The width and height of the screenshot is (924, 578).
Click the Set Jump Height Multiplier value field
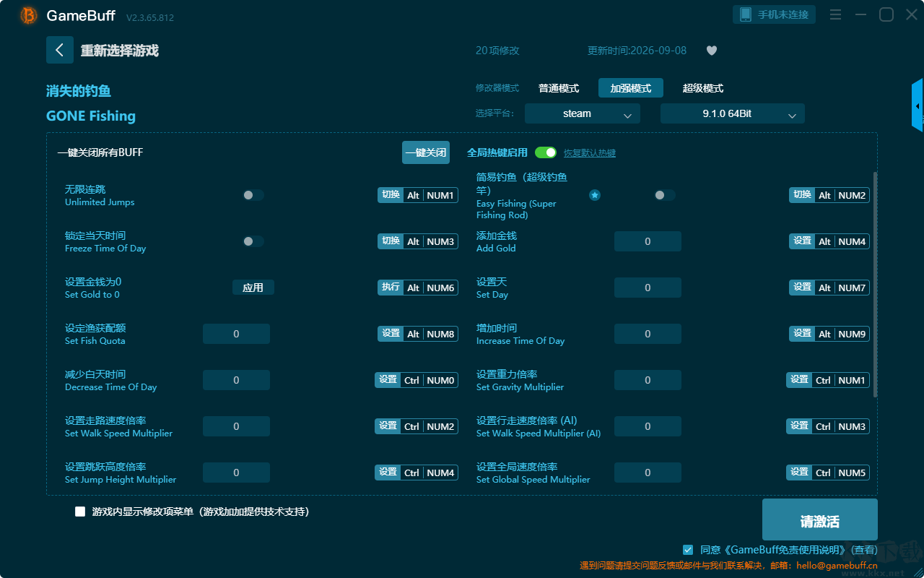(x=236, y=473)
